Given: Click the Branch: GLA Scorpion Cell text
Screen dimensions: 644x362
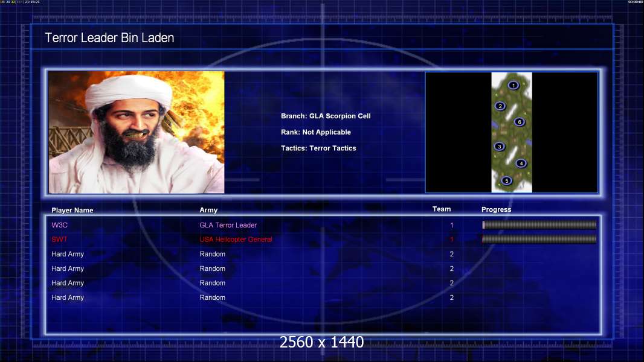Looking at the screenshot, I should pos(326,116).
